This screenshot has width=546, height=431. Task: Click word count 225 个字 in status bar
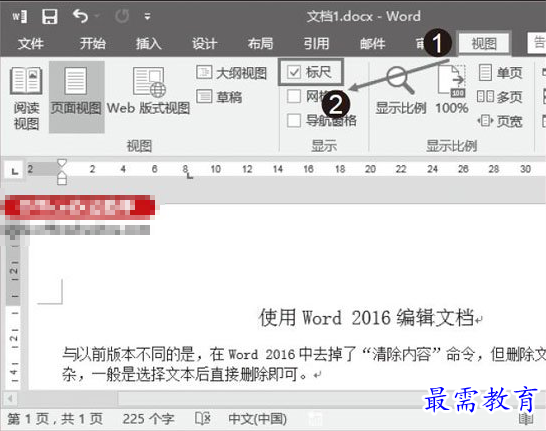148,419
